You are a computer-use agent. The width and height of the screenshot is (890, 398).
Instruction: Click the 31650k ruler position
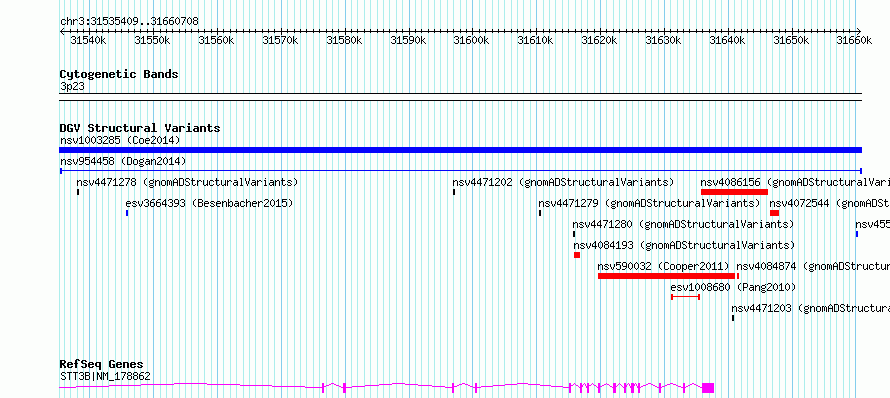pos(792,40)
